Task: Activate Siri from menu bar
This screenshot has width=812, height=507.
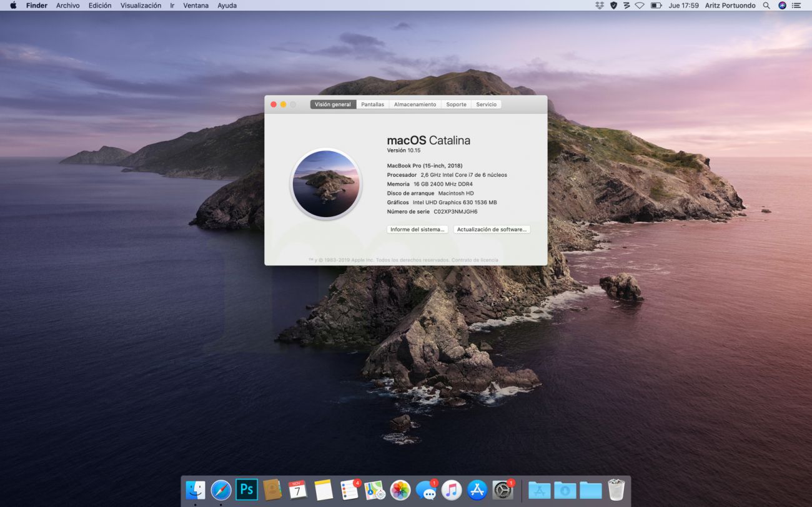Action: click(x=782, y=6)
